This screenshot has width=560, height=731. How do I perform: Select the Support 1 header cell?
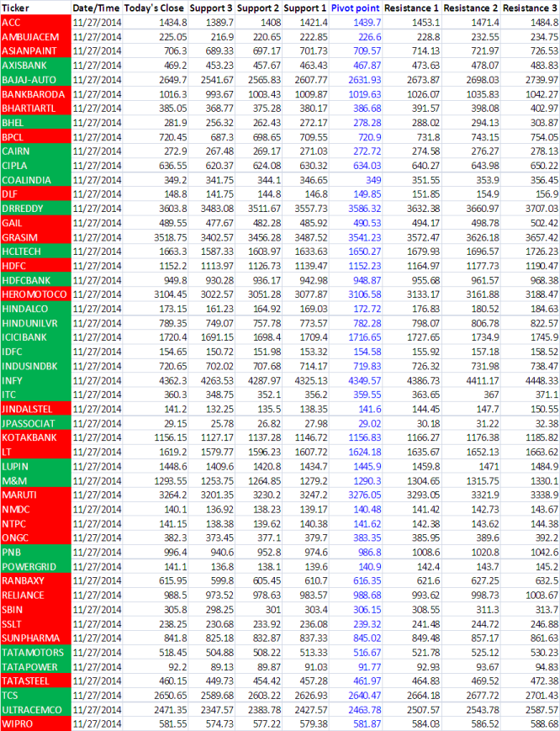(305, 8)
